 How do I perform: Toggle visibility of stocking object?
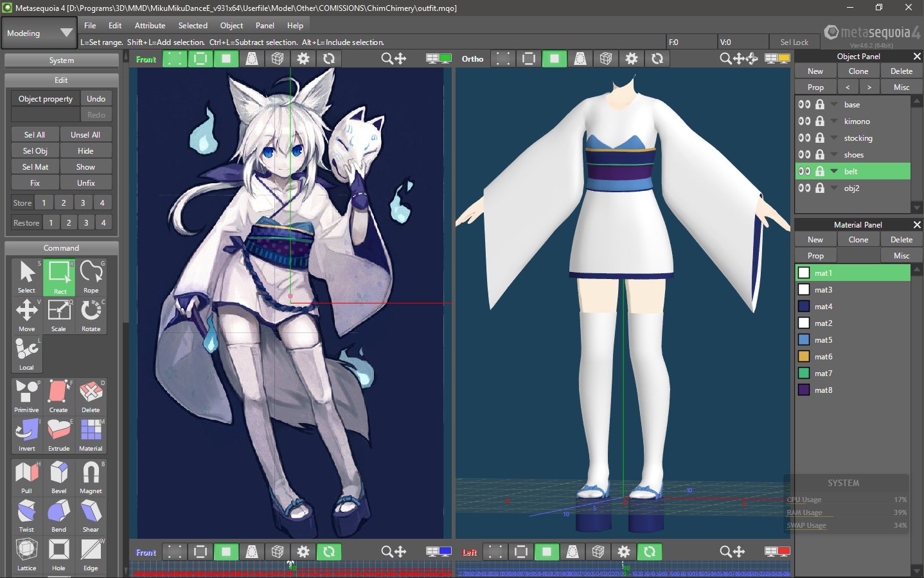[x=804, y=138]
